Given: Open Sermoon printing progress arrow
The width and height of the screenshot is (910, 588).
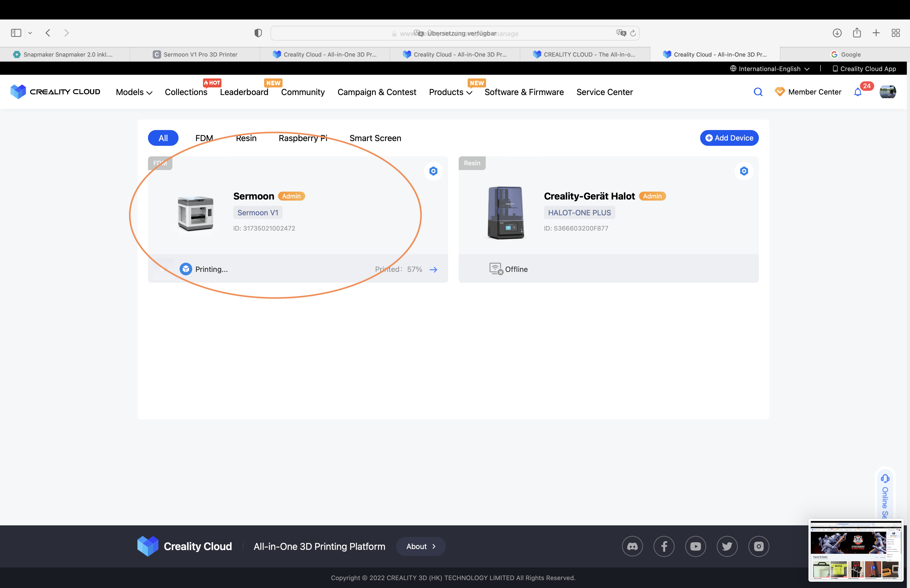Looking at the screenshot, I should (x=433, y=270).
